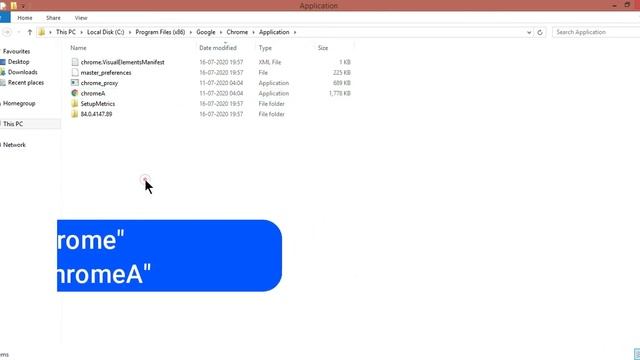The width and height of the screenshot is (640, 360).
Task: Select the chrome_proxy file name
Action: (x=99, y=83)
